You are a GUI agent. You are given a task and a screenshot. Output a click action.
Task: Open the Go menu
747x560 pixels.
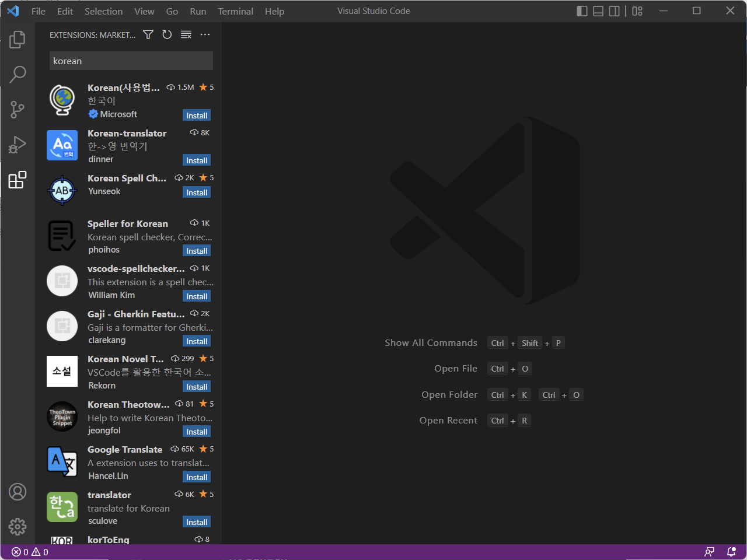click(x=172, y=11)
